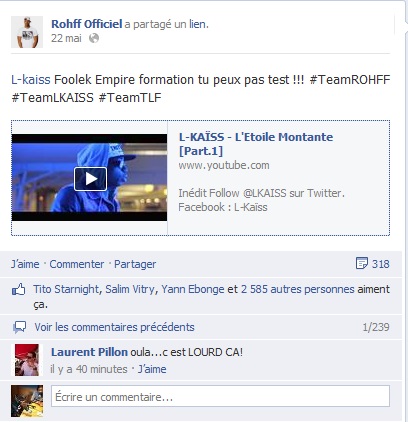This screenshot has width=408, height=422.
Task: Open Tito Starnight's profile link
Action: point(66,289)
